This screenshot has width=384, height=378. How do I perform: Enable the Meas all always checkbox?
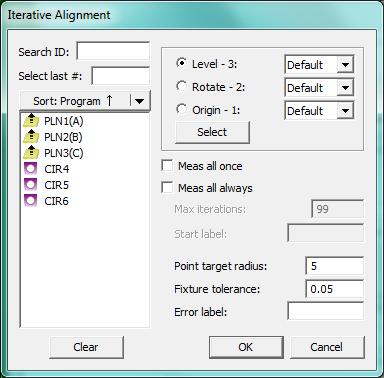(x=167, y=187)
